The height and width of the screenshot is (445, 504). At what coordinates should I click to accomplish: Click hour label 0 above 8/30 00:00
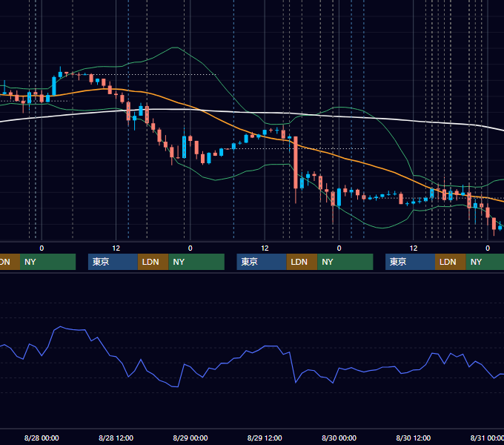(339, 248)
